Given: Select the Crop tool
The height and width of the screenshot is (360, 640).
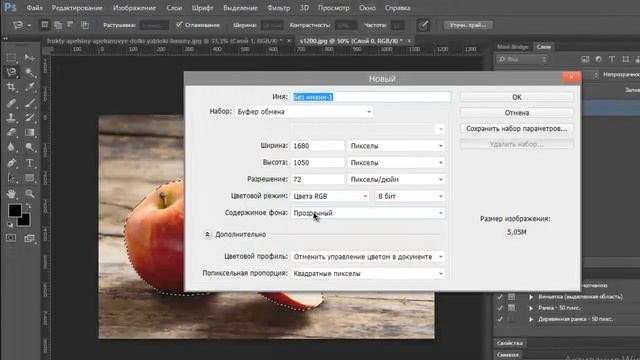Looking at the screenshot, I should coord(11,87).
